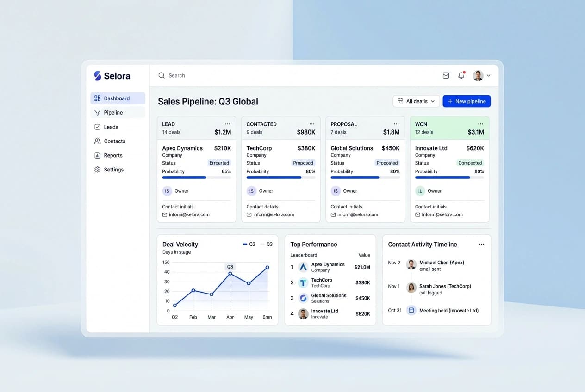Open Reports in sidebar
This screenshot has height=392, width=585.
coord(118,155)
